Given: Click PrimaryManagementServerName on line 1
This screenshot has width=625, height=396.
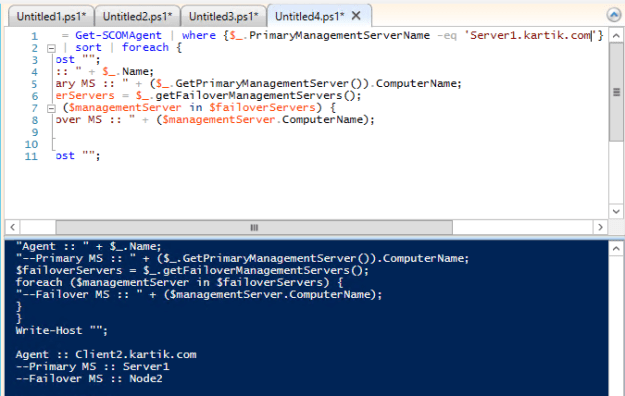Looking at the screenshot, I should click(339, 35).
